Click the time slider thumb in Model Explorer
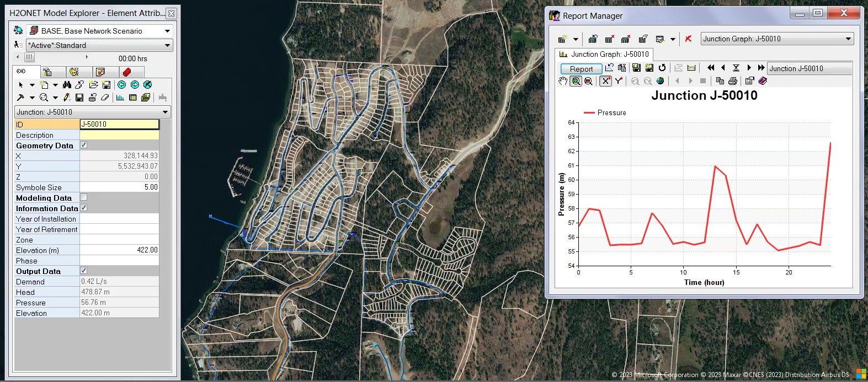The image size is (868, 382). 29,57
